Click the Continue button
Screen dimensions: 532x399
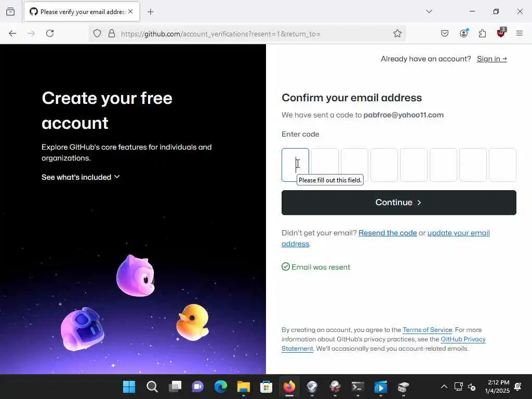pos(398,203)
